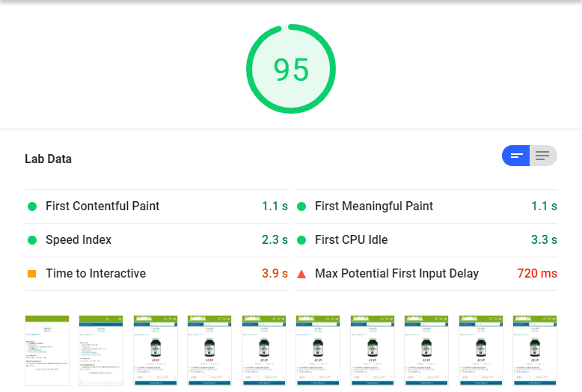Screen dimensions: 582x392
Task: Click the performance score gauge showing 95
Action: (291, 70)
